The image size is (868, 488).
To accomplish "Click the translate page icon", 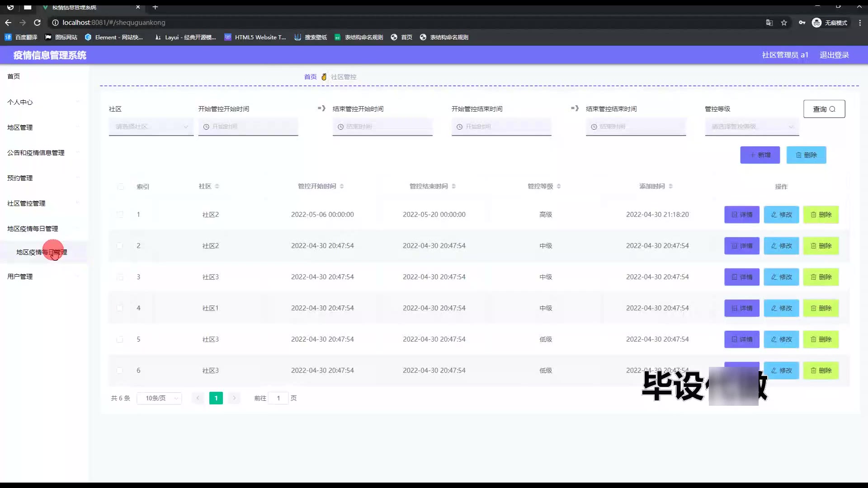I will coord(769,23).
